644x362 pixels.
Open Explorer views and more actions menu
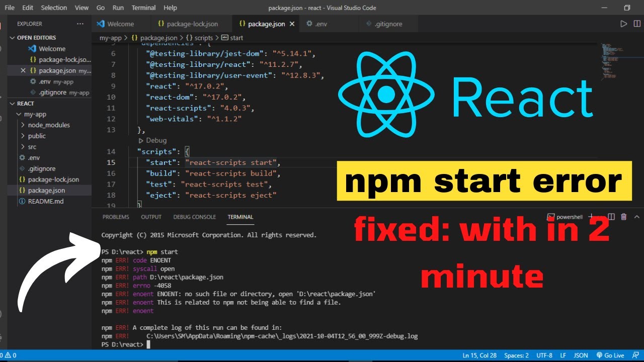(80, 24)
